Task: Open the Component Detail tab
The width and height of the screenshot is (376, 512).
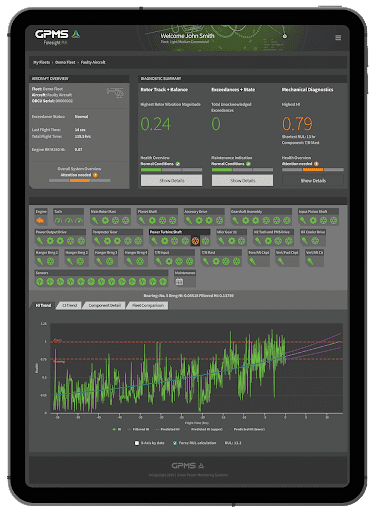Action: coord(104,305)
